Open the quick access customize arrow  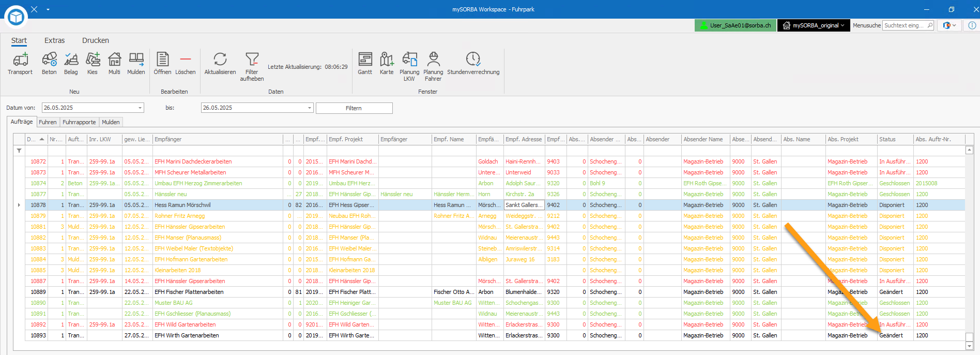click(48, 9)
